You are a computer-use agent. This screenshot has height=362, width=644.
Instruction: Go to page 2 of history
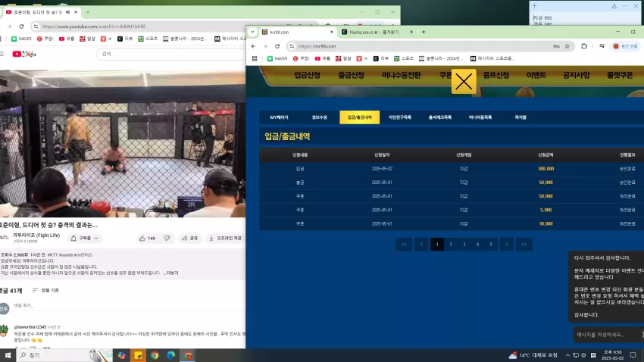451,245
